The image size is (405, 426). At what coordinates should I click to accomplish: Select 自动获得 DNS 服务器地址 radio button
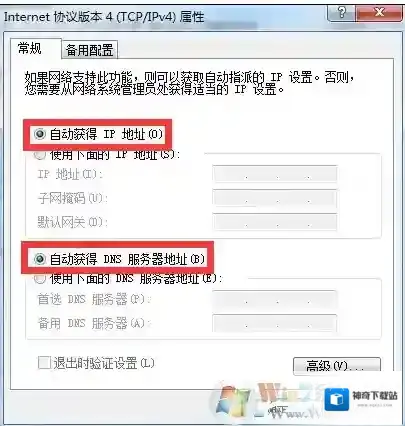[40, 259]
